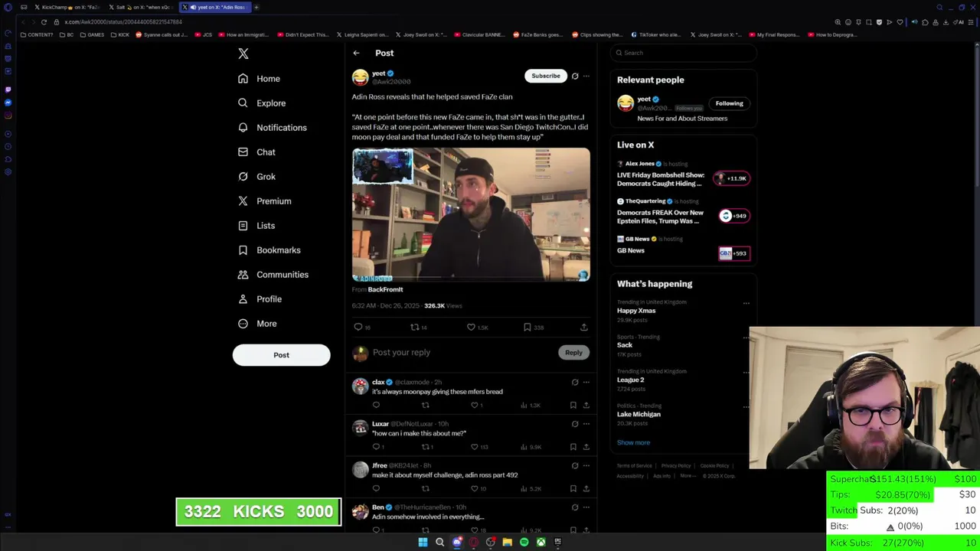Bookmark Jfree's comment
This screenshot has height=551, width=980.
[x=573, y=488]
